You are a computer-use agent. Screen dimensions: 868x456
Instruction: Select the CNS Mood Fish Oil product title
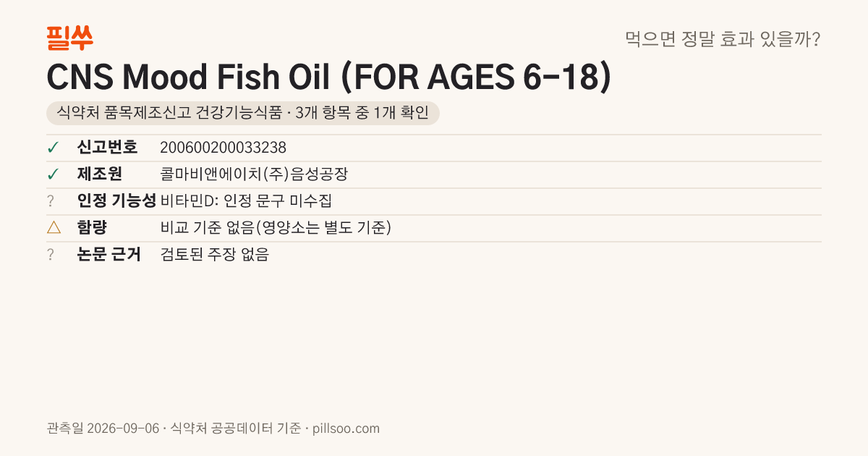(328, 77)
